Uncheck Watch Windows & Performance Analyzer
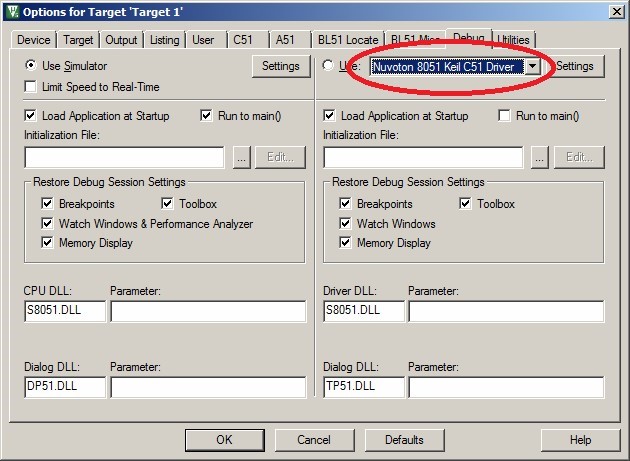This screenshot has width=630, height=461. (x=48, y=224)
